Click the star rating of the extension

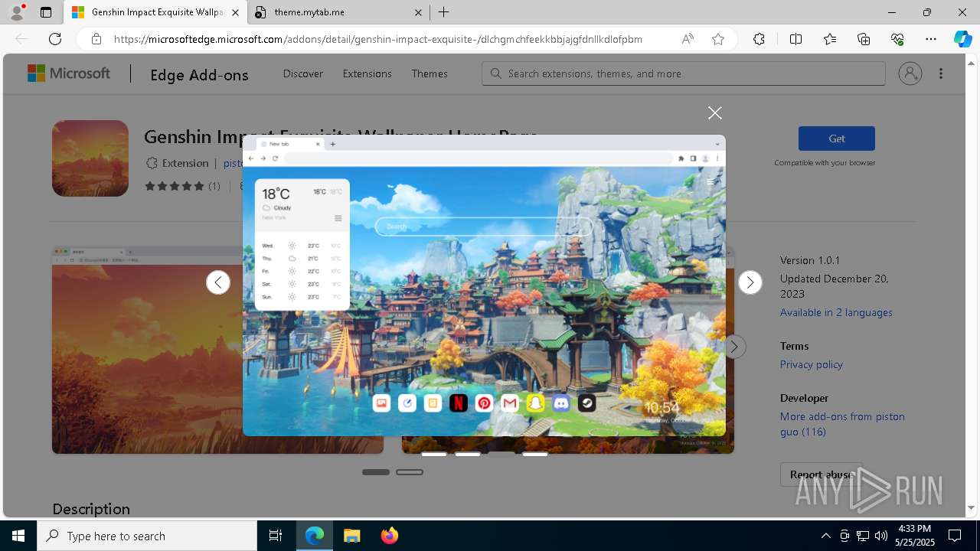[x=175, y=186]
